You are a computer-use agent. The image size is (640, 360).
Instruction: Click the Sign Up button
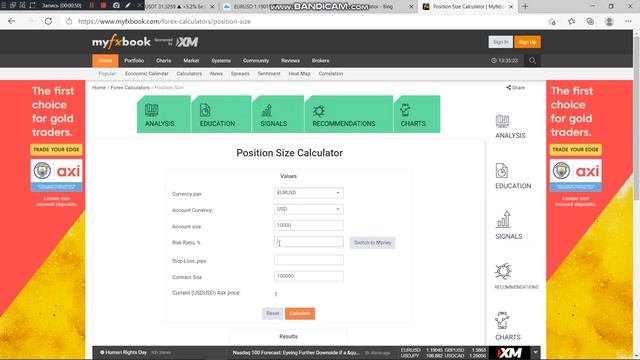[527, 42]
